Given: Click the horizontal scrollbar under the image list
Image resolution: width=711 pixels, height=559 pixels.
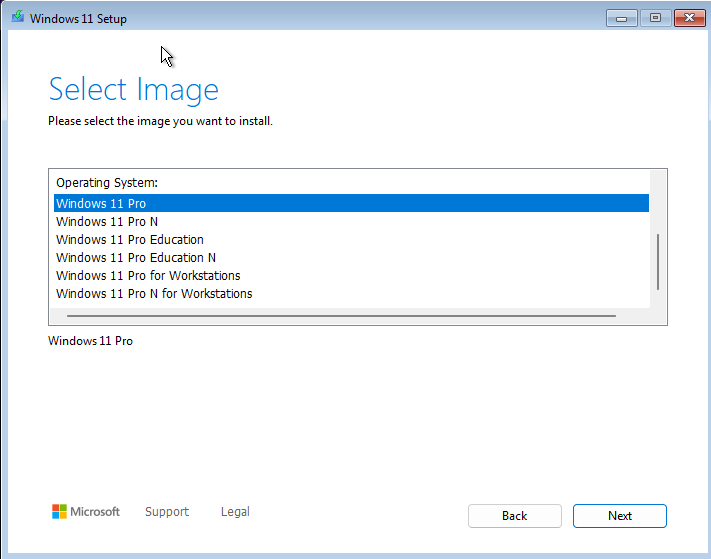Looking at the screenshot, I should (340, 316).
